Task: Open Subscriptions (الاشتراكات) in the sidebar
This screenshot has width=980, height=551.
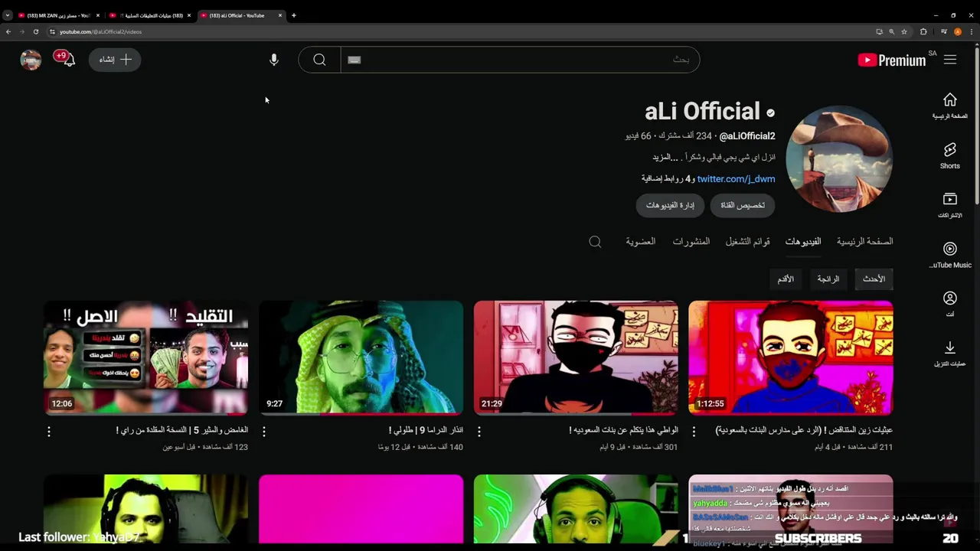Action: click(x=949, y=205)
